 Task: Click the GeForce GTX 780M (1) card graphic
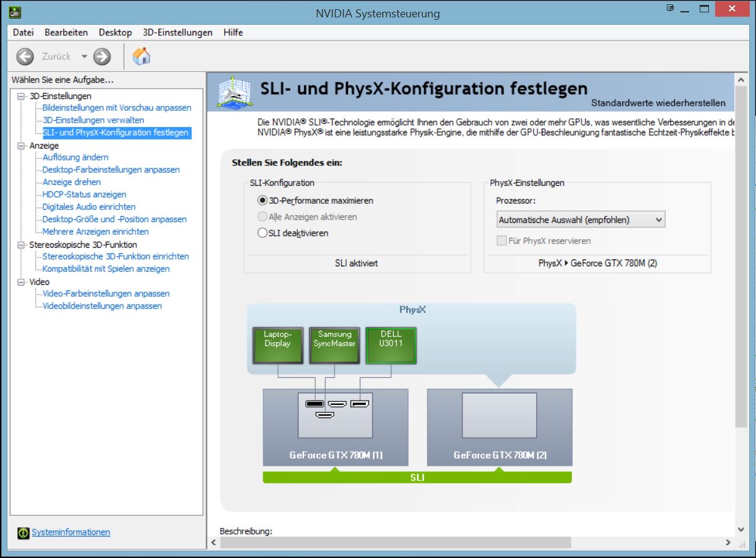pyautogui.click(x=336, y=427)
